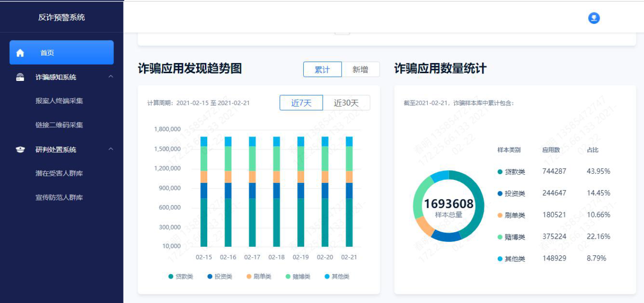
Task: Click the 148929 application count
Action: (554, 258)
